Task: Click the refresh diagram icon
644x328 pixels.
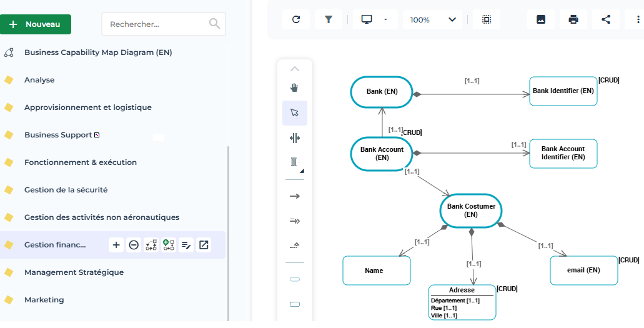Action: [296, 19]
